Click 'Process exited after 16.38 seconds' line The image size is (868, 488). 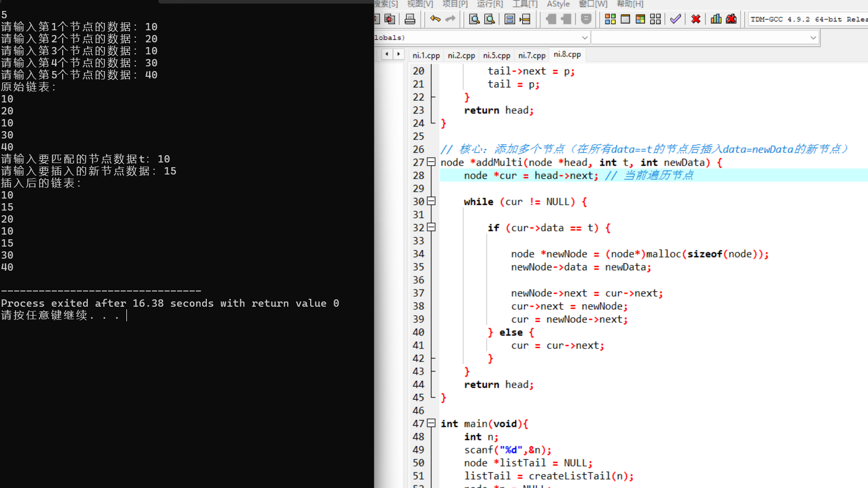coord(170,303)
